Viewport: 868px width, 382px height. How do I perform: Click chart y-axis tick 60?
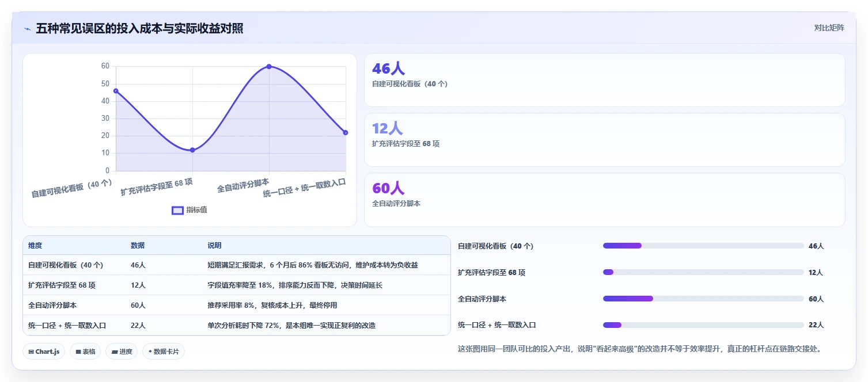coord(105,66)
